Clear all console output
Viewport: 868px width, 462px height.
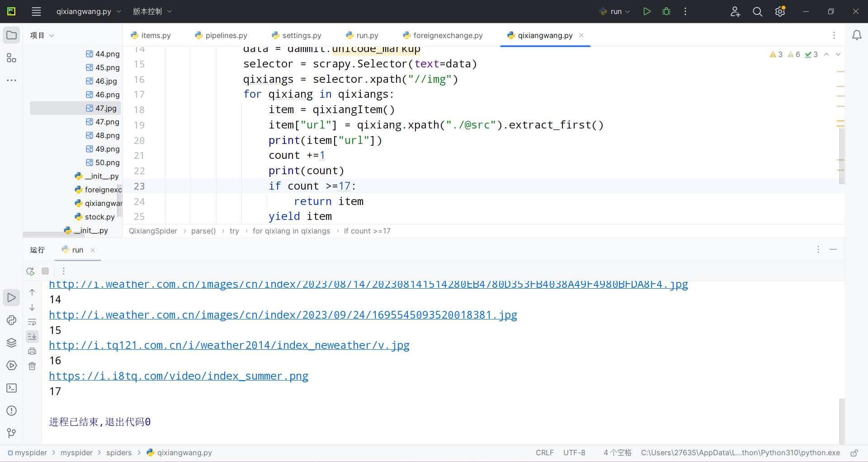[32, 366]
